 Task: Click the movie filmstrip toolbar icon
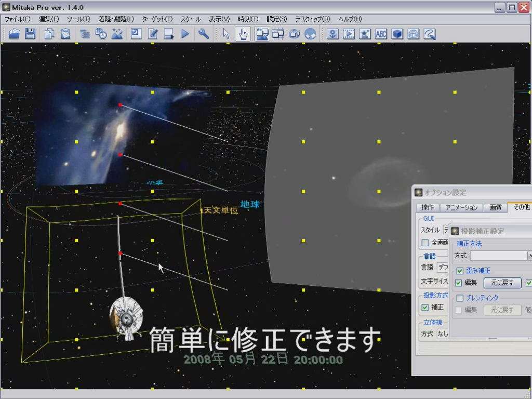[349, 34]
